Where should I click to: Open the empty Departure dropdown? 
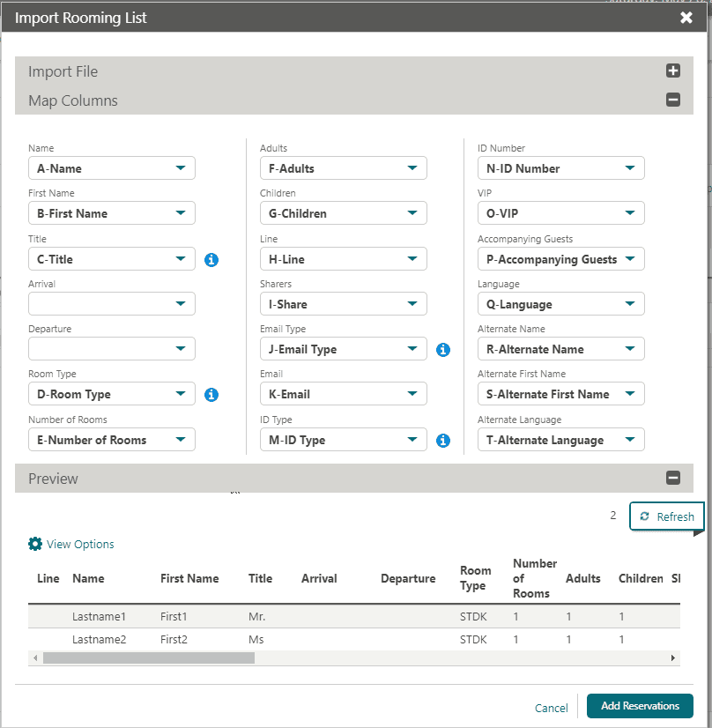111,349
